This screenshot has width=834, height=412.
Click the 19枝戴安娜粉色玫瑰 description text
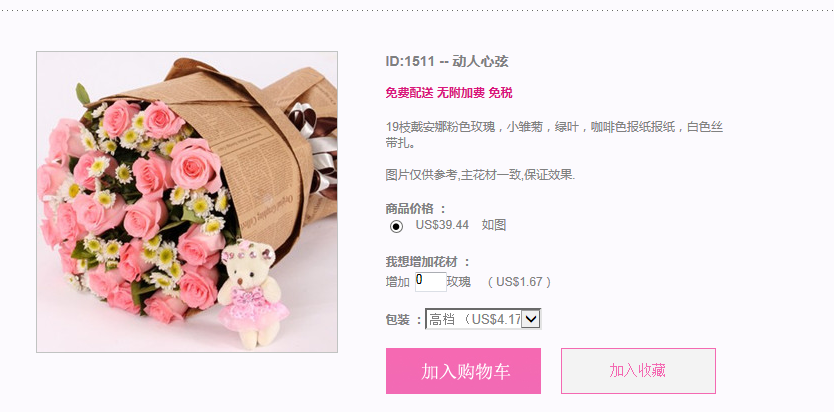pyautogui.click(x=554, y=135)
